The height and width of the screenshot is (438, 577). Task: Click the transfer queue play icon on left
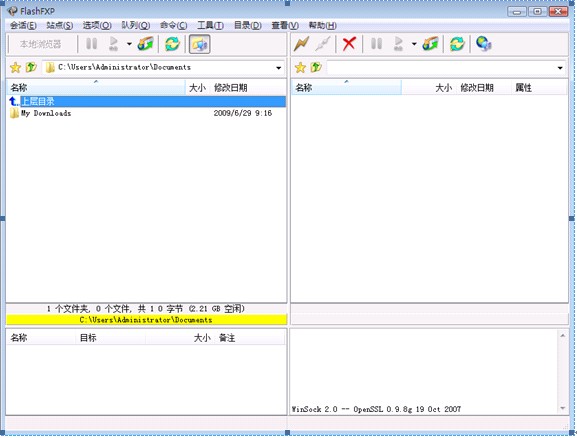tap(114, 44)
